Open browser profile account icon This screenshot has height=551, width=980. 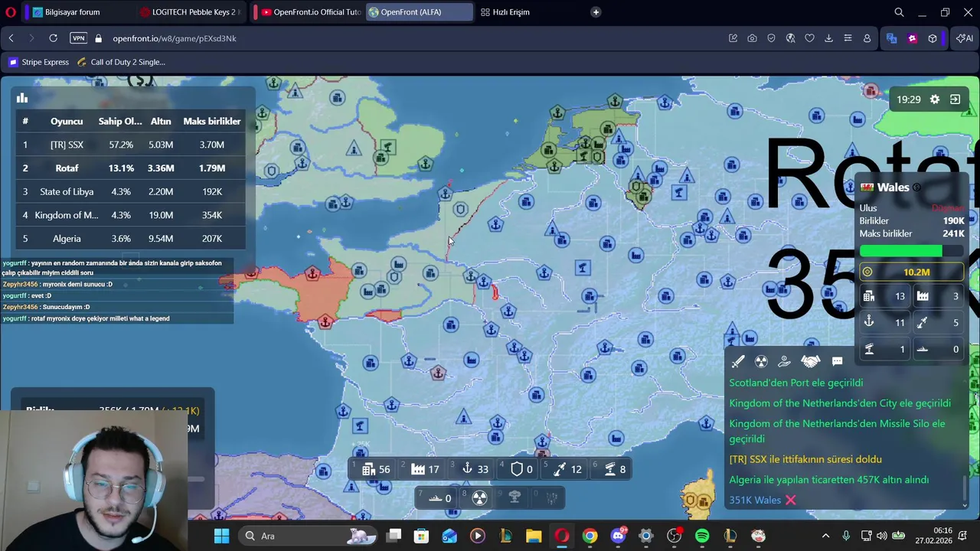pyautogui.click(x=867, y=38)
